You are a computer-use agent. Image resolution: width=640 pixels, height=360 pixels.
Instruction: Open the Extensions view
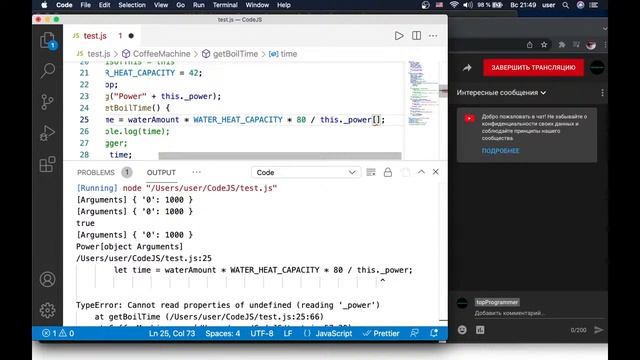47,164
